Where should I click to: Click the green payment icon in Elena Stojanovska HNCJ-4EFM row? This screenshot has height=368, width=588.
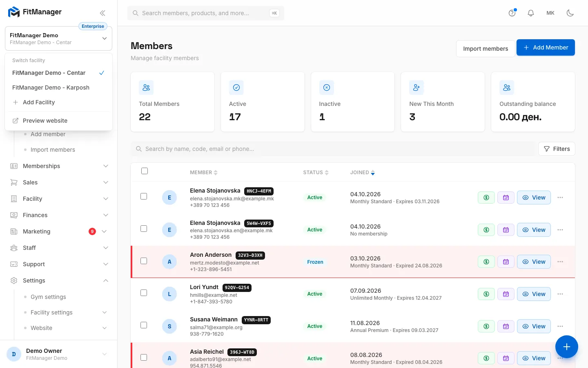(486, 197)
